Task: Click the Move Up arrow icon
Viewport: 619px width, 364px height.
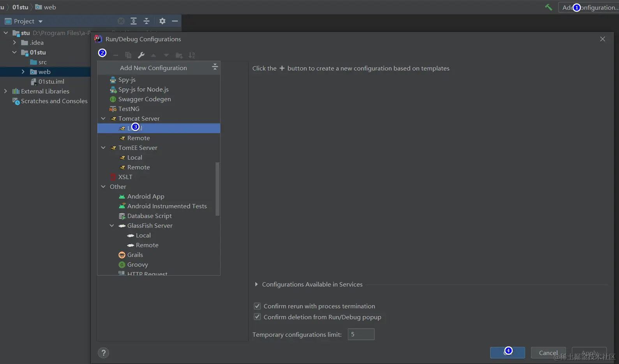Action: (153, 55)
